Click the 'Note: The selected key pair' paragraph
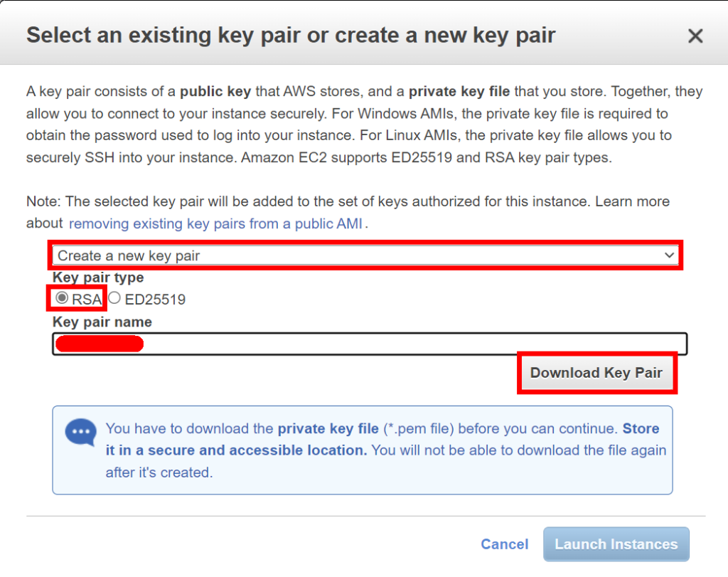Image resolution: width=728 pixels, height=577 pixels. pyautogui.click(x=348, y=212)
